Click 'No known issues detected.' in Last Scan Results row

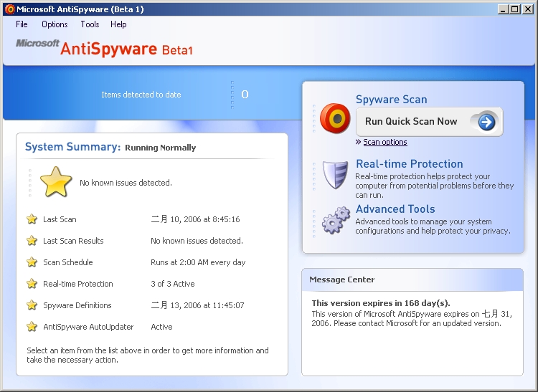pos(197,241)
